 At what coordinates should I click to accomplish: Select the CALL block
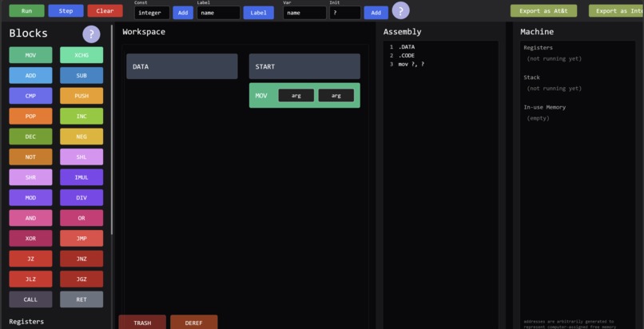pos(31,299)
